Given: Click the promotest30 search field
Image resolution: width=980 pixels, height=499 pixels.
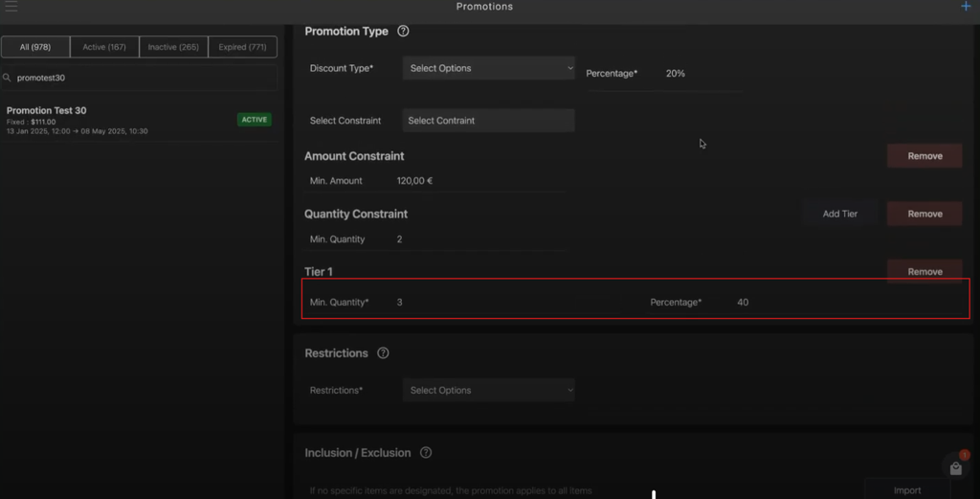Looking at the screenshot, I should click(140, 78).
